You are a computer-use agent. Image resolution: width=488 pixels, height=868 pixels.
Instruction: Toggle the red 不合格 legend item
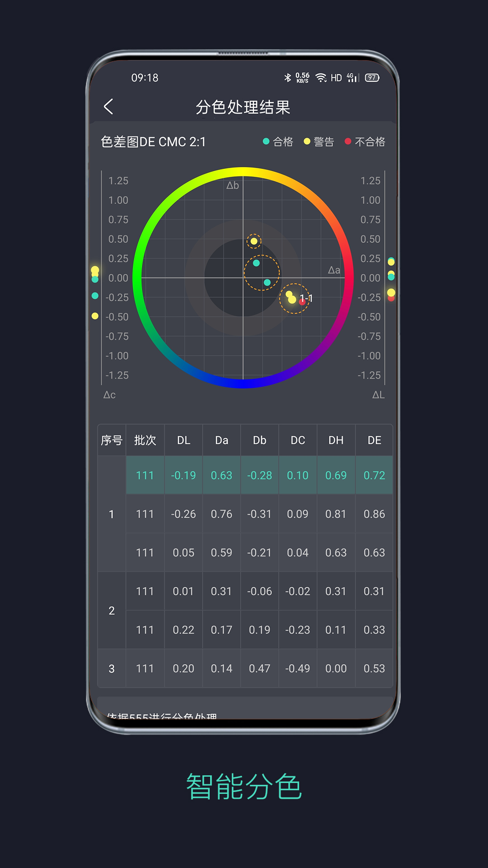click(x=365, y=142)
